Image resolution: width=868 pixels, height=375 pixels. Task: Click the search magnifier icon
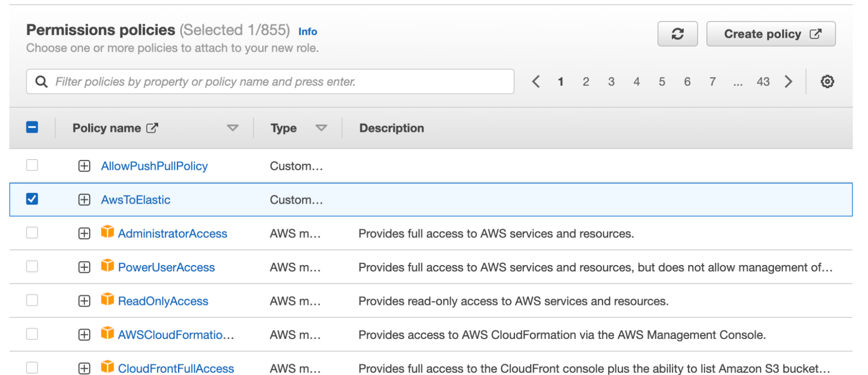[41, 82]
